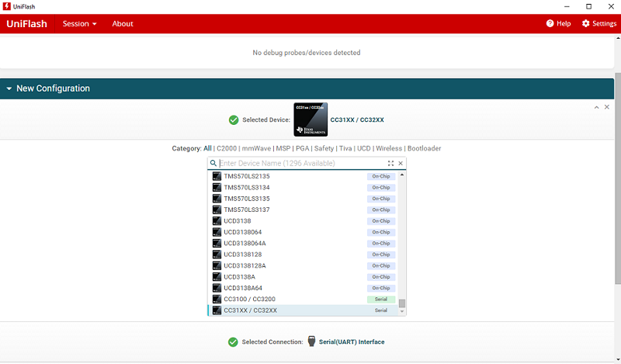Clear the device search with the X icon
Viewport: 621px width, 364px height.
(x=401, y=164)
